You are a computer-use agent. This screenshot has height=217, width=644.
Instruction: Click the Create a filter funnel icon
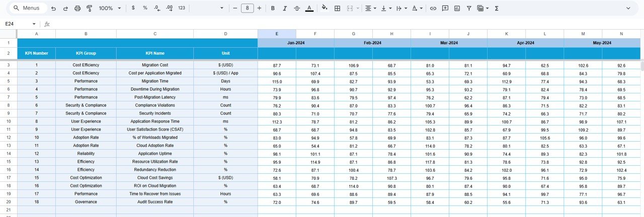(469, 9)
